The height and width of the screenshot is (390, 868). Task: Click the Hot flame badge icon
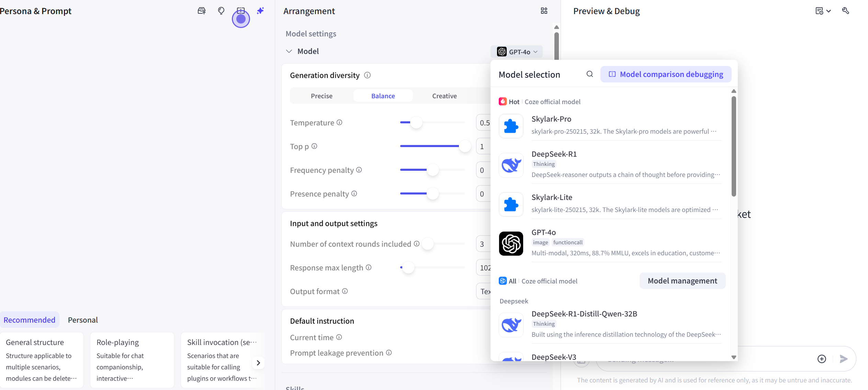pos(503,101)
